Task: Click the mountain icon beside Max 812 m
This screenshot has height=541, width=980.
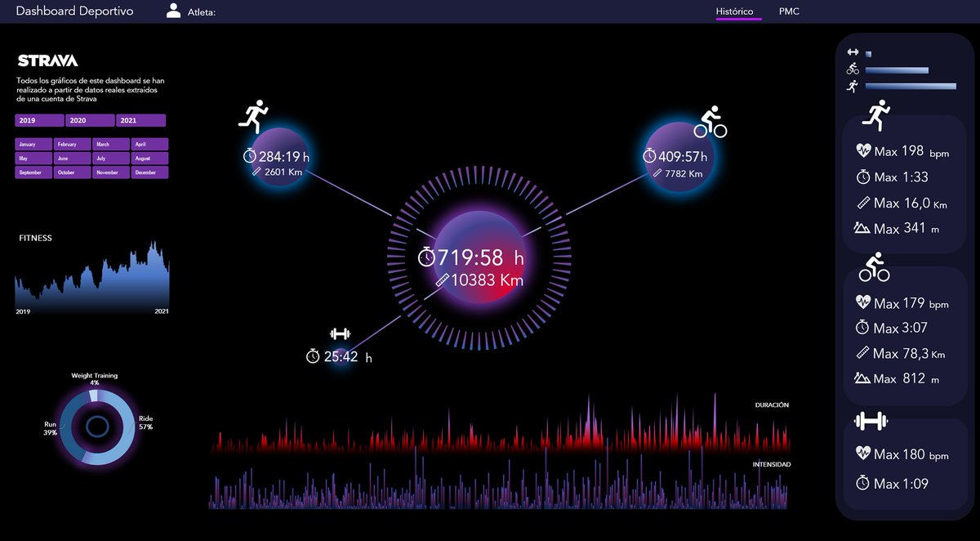Action: [862, 378]
